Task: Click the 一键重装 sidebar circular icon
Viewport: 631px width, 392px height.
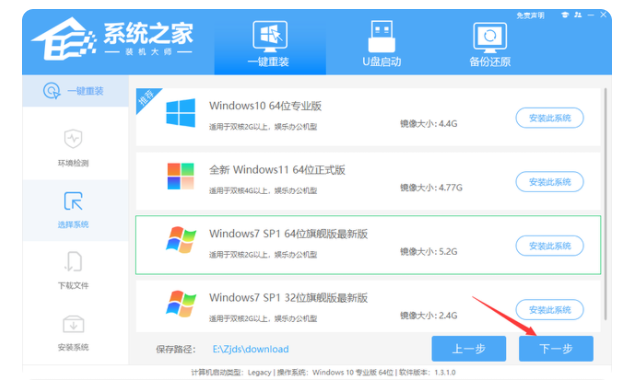Action: click(x=52, y=91)
